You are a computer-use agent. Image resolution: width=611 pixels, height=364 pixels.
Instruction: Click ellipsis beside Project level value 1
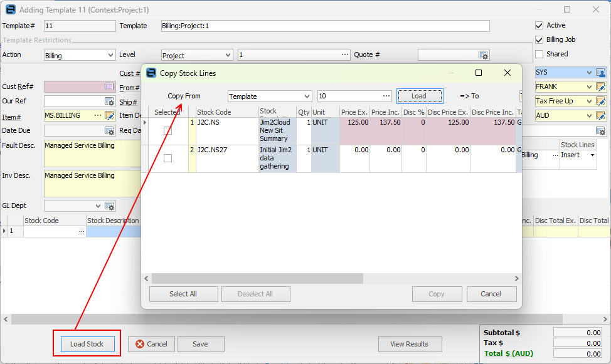point(345,55)
